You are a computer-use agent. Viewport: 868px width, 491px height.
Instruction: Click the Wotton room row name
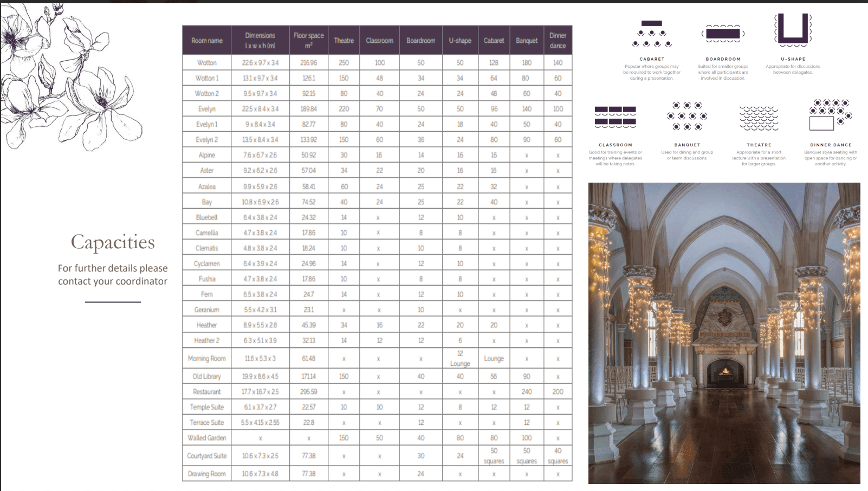click(x=207, y=63)
